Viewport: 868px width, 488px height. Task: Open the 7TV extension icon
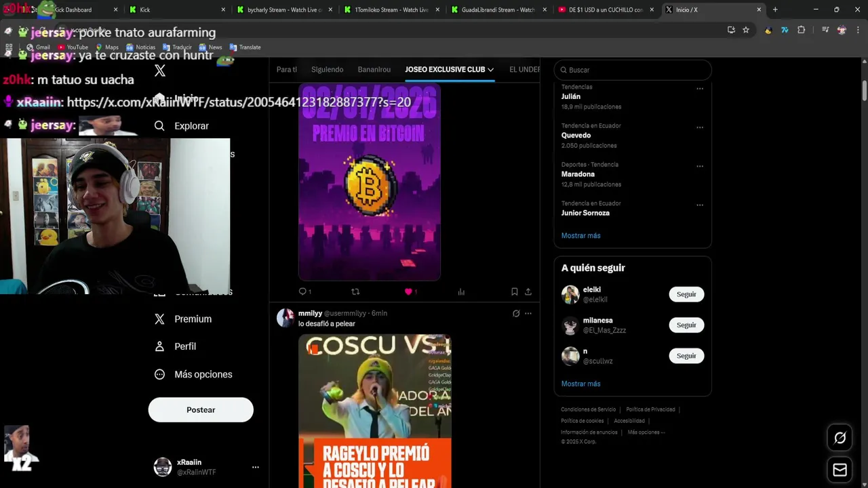pyautogui.click(x=785, y=30)
